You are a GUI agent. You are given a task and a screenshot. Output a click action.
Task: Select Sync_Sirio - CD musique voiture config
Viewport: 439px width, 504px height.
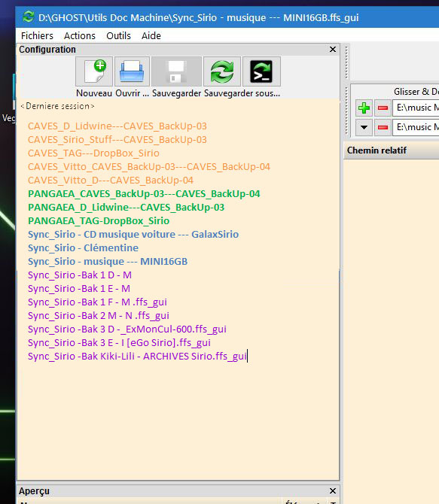pyautogui.click(x=133, y=234)
